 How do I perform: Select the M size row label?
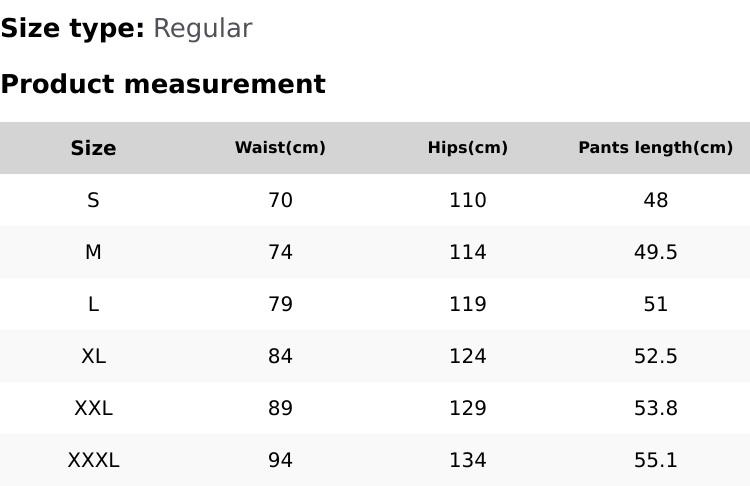tap(93, 252)
